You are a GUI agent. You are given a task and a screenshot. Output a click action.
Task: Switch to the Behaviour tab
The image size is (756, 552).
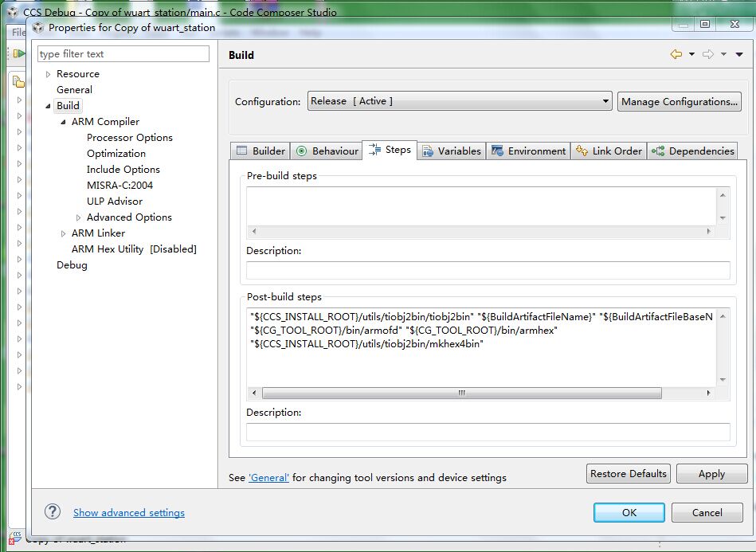point(327,151)
